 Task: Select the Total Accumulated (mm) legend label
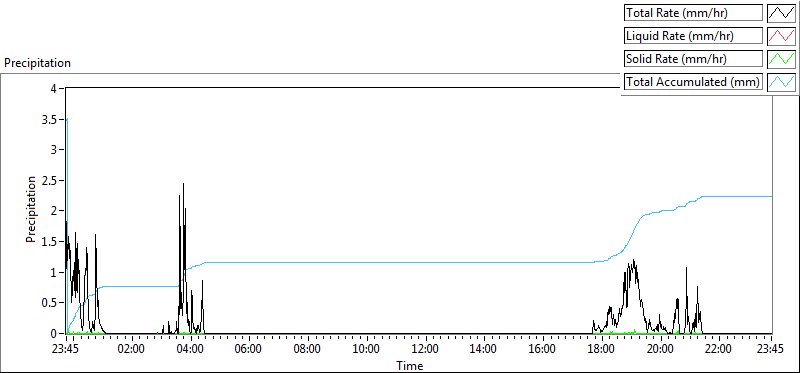coord(693,82)
